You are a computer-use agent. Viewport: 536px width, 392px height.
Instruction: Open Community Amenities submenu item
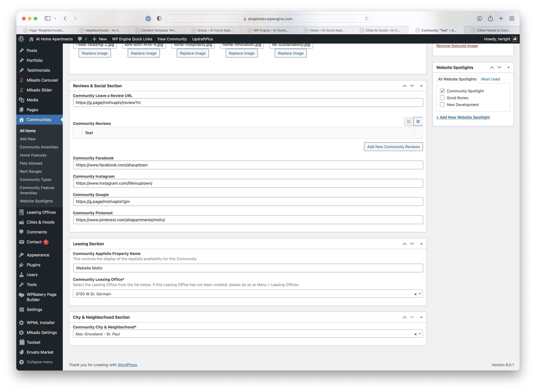click(x=39, y=147)
